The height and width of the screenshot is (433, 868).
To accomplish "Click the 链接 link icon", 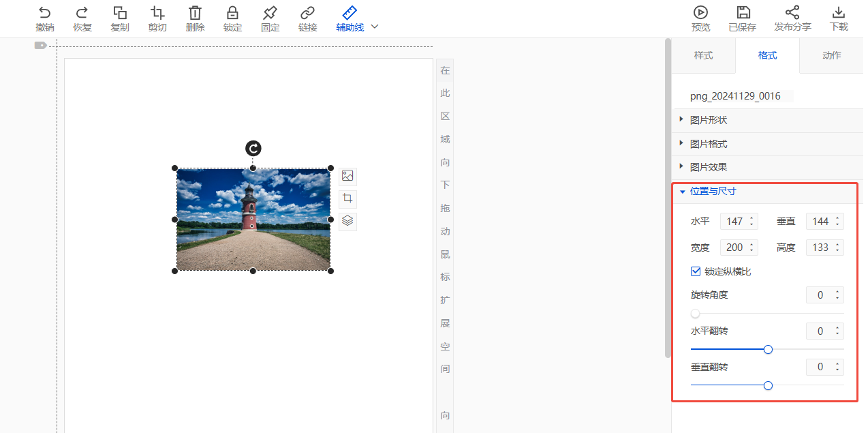I will click(x=308, y=12).
